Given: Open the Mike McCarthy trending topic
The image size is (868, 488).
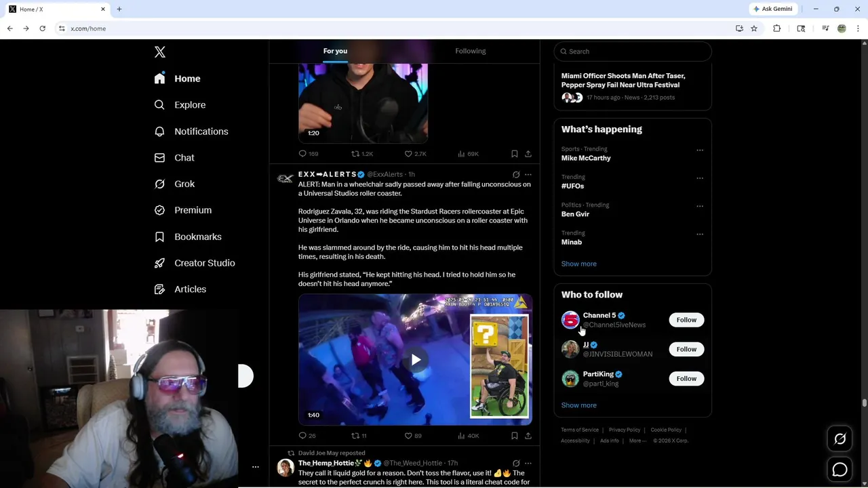Looking at the screenshot, I should tap(585, 158).
